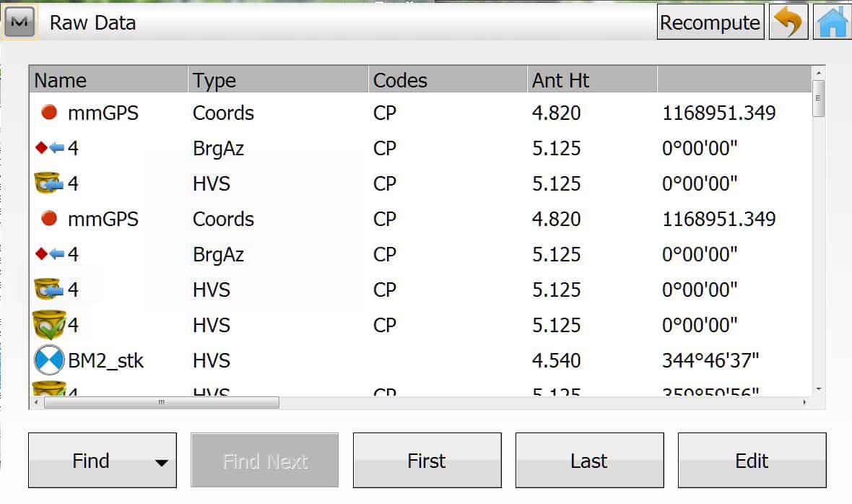Click the horizontal scrollbar left arrow
Viewport: 852px width, 504px height.
(x=36, y=402)
